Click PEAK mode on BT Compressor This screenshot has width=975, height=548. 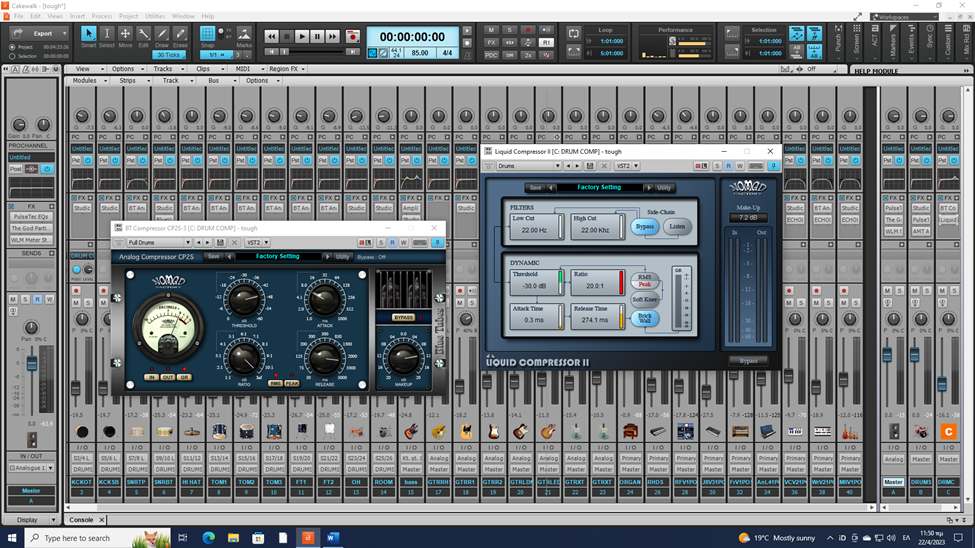pyautogui.click(x=292, y=384)
